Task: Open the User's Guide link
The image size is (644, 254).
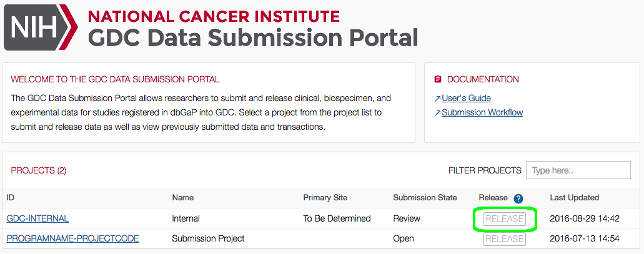Action: (466, 98)
